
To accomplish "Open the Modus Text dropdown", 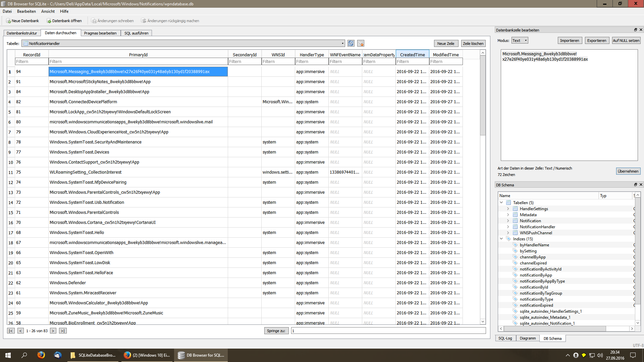I will pos(520,41).
